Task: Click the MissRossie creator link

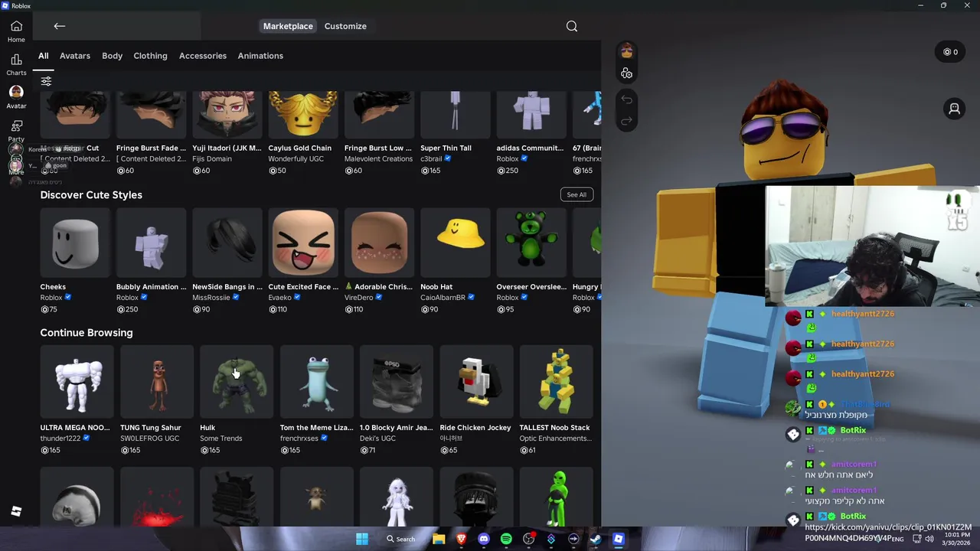Action: click(211, 298)
